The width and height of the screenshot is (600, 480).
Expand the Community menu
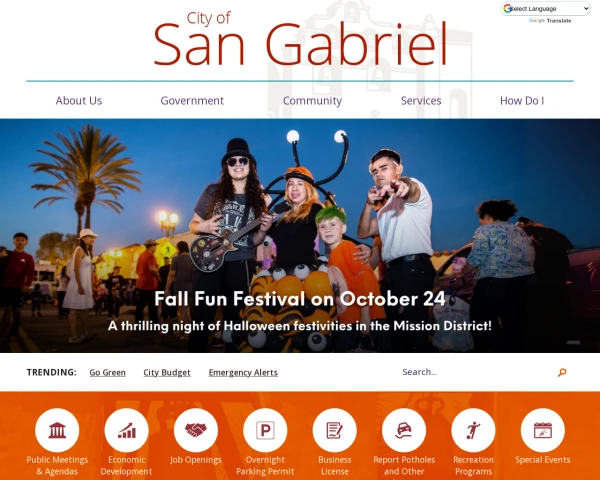pyautogui.click(x=312, y=101)
